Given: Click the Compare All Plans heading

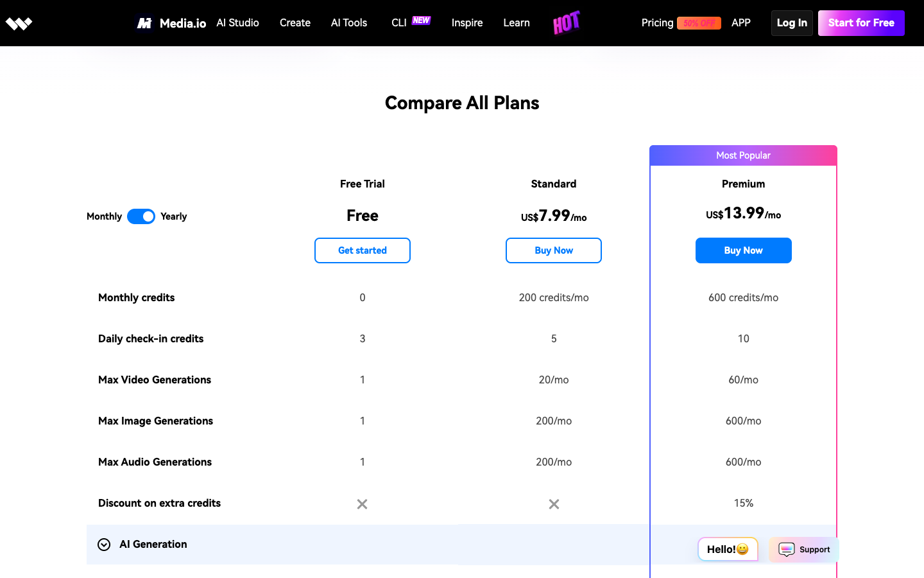Looking at the screenshot, I should (x=462, y=103).
